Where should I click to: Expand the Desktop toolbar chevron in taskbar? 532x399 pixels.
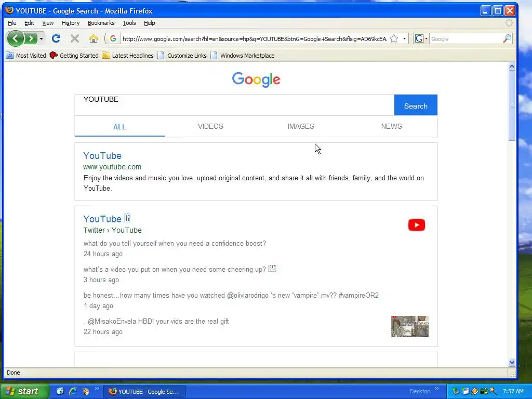(437, 389)
